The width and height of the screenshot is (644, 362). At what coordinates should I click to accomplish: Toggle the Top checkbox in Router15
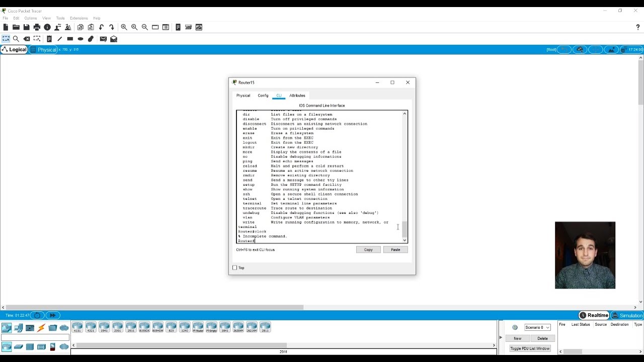pyautogui.click(x=234, y=267)
